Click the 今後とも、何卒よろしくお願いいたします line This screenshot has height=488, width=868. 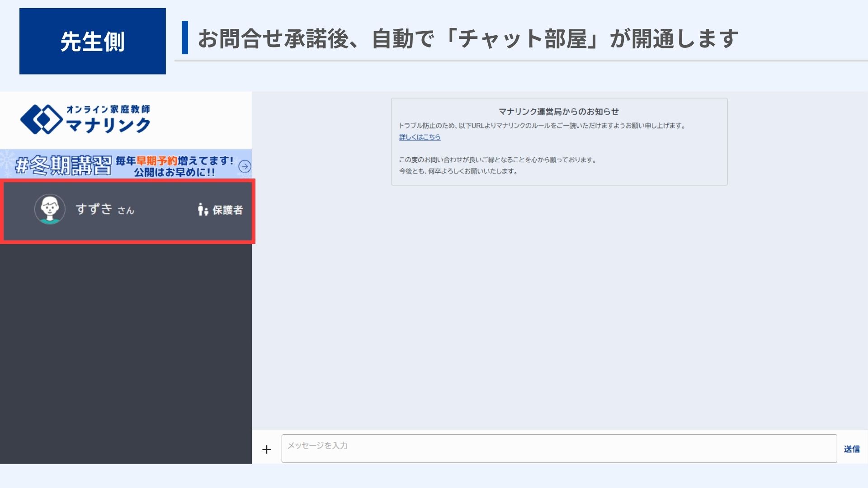click(458, 171)
